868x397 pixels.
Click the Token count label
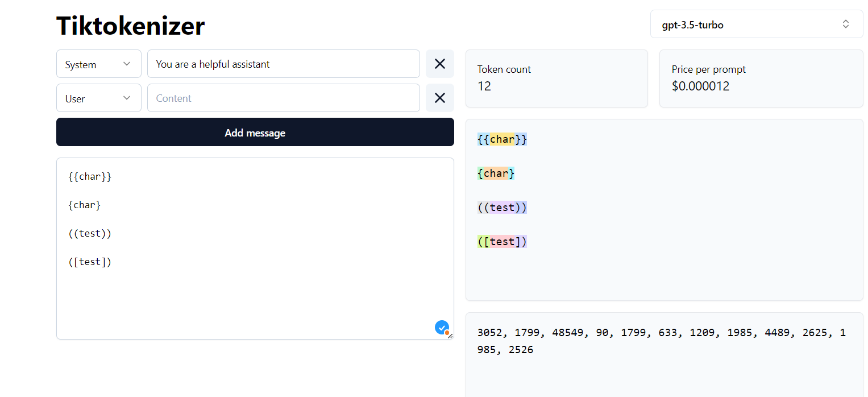pos(504,69)
